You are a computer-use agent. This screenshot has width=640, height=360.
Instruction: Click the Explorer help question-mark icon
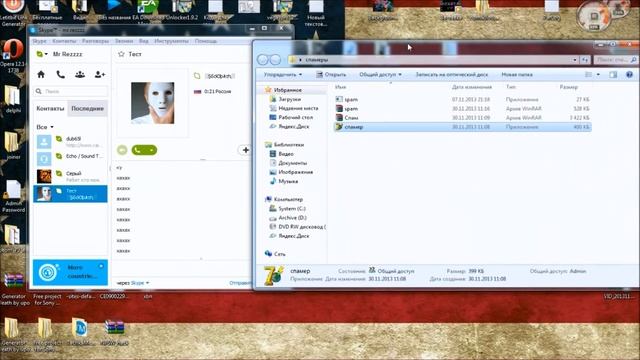629,74
